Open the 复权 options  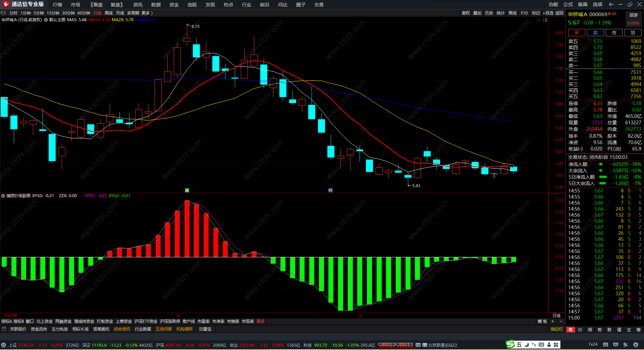click(x=466, y=13)
